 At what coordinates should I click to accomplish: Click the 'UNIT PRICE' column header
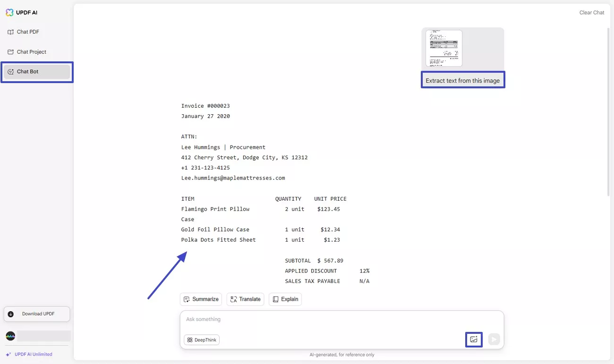[330, 199]
